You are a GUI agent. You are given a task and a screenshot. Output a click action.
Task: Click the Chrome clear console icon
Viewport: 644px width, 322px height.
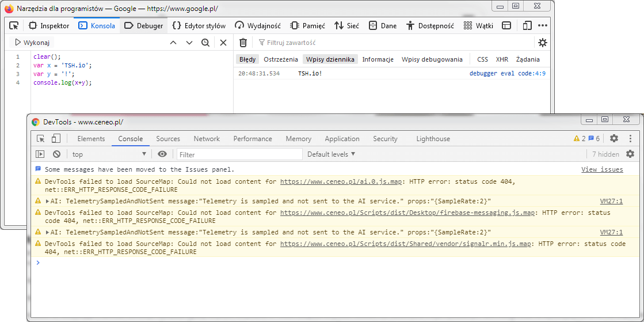coord(56,154)
